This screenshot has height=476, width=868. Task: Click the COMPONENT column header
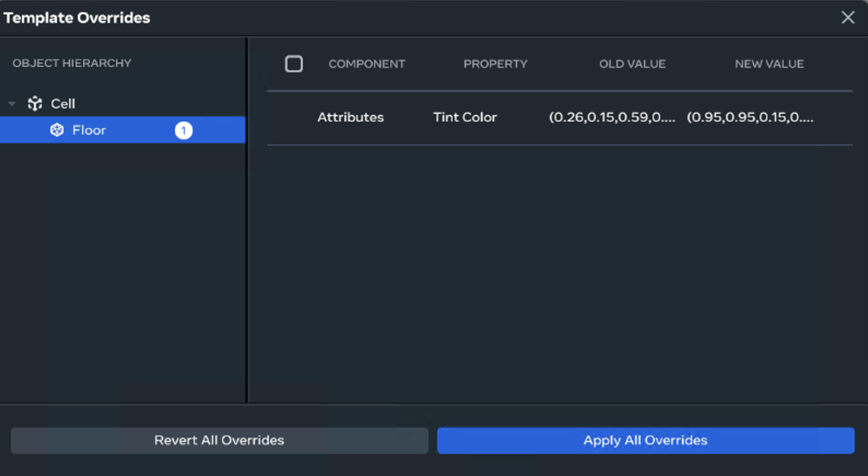point(367,64)
